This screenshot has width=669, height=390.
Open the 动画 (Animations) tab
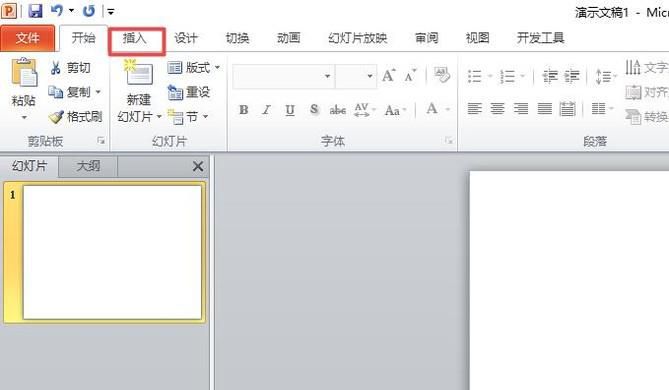tap(289, 38)
